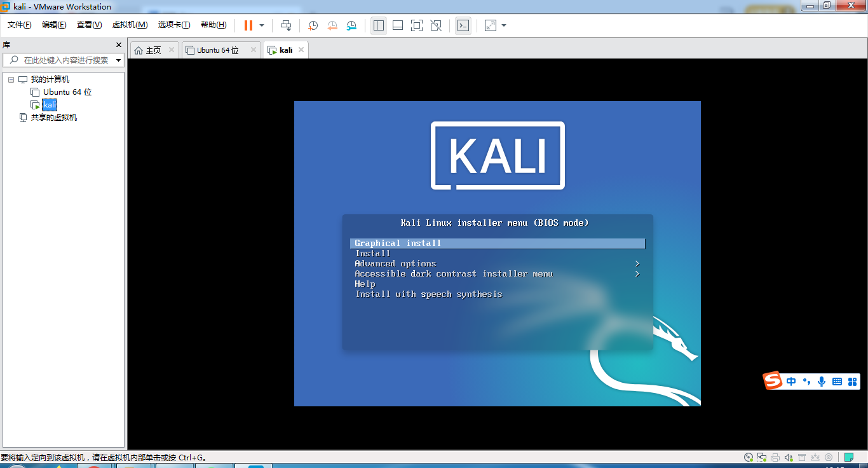Send Ctrl+Alt+Del to the virtual machine

coord(286,25)
